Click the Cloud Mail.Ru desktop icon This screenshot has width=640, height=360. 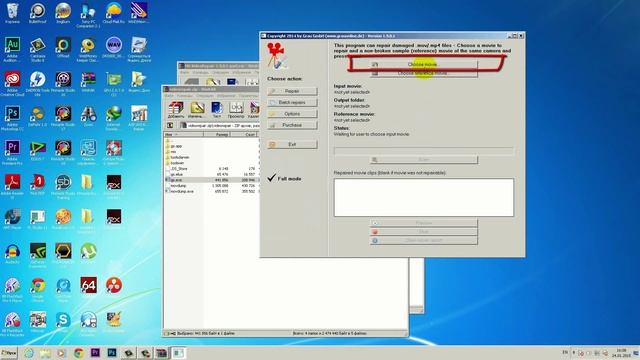(x=114, y=13)
